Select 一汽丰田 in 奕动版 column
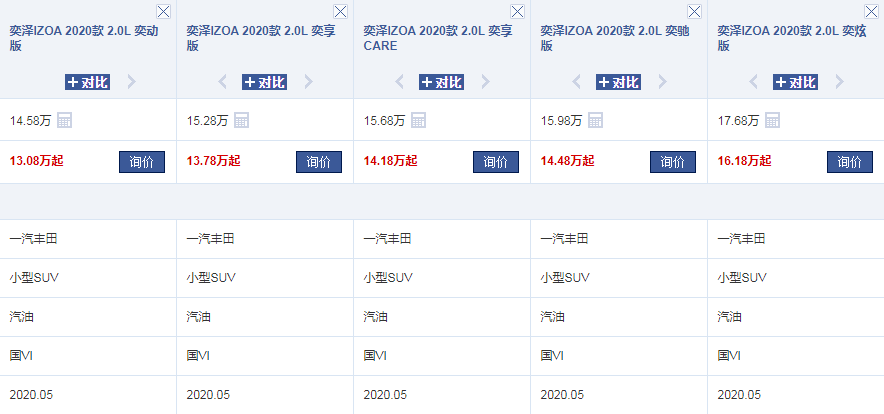The image size is (884, 414). 33,239
